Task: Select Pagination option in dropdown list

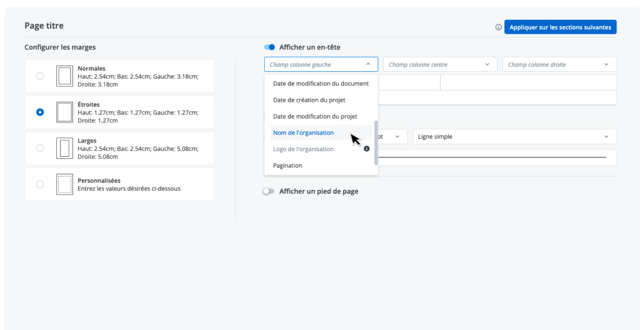Action: pos(288,166)
